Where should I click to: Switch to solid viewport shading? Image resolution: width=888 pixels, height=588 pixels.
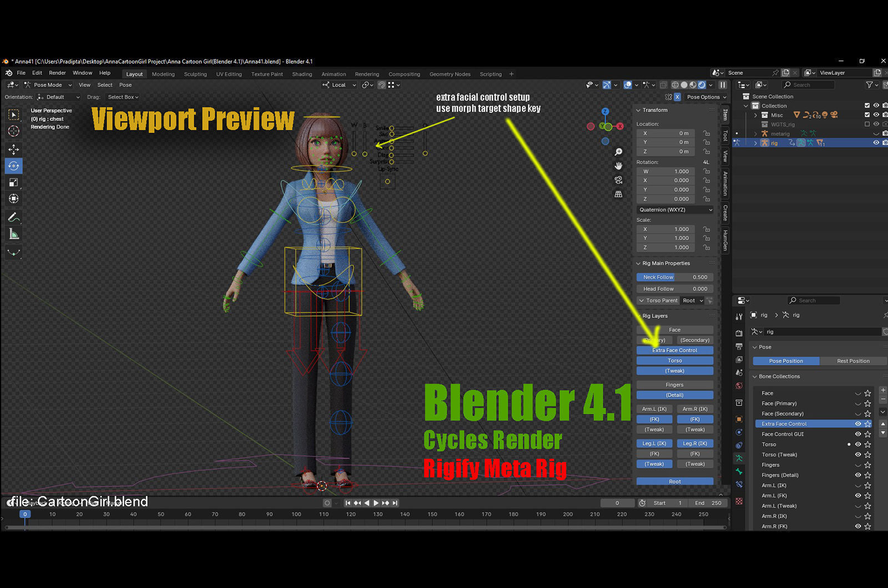684,85
